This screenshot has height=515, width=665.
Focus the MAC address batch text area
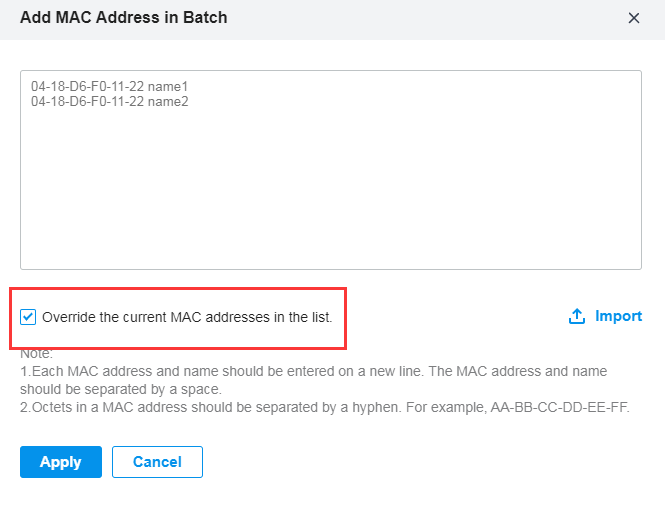coord(331,170)
